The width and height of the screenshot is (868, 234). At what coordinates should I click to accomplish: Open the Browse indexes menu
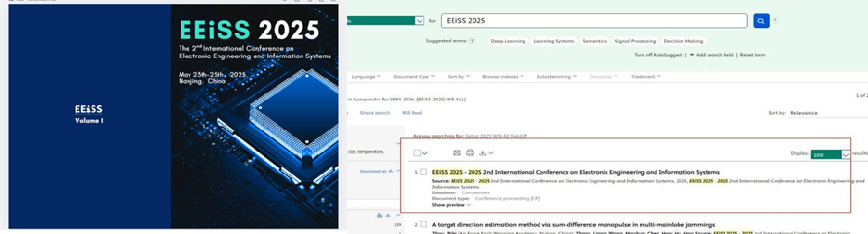tap(503, 77)
